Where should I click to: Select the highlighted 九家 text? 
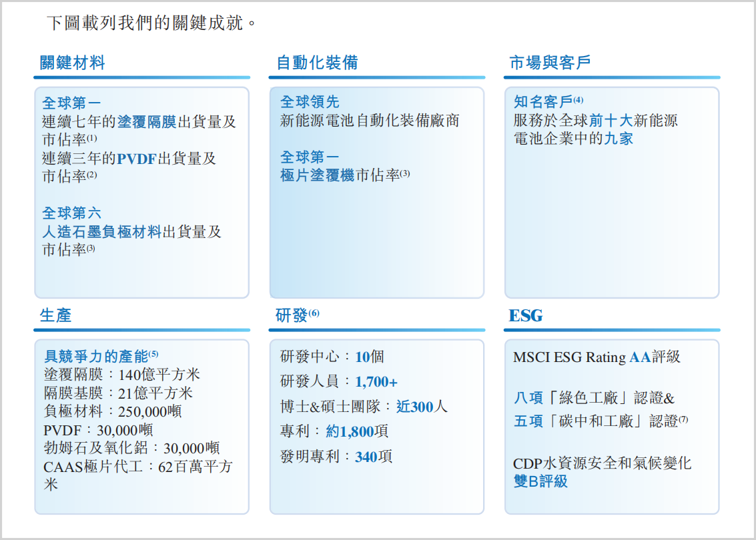pos(619,139)
